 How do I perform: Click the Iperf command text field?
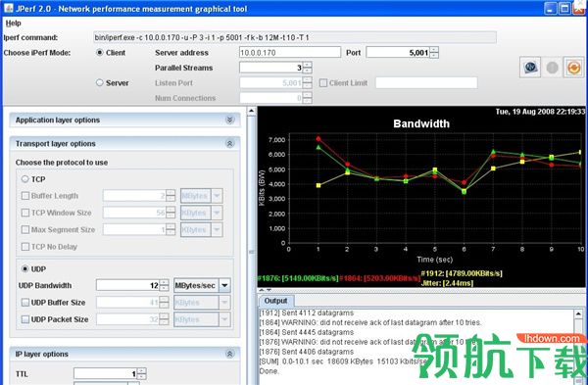click(295, 37)
